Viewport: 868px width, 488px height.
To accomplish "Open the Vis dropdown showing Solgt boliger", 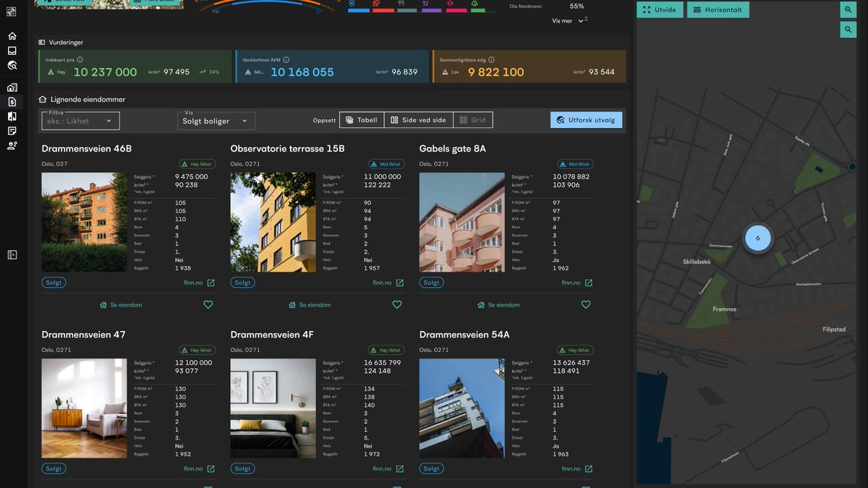I will point(216,121).
